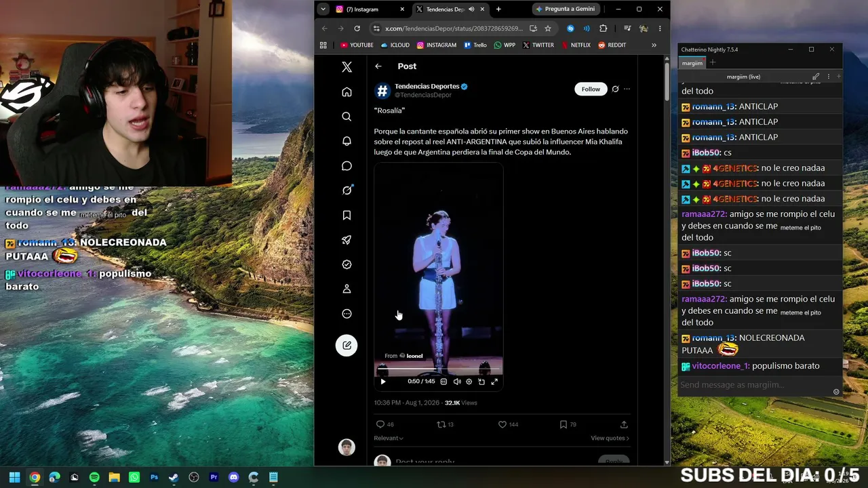Open the REDDIT bookmark
This screenshot has width=868, height=488.
[x=612, y=45]
